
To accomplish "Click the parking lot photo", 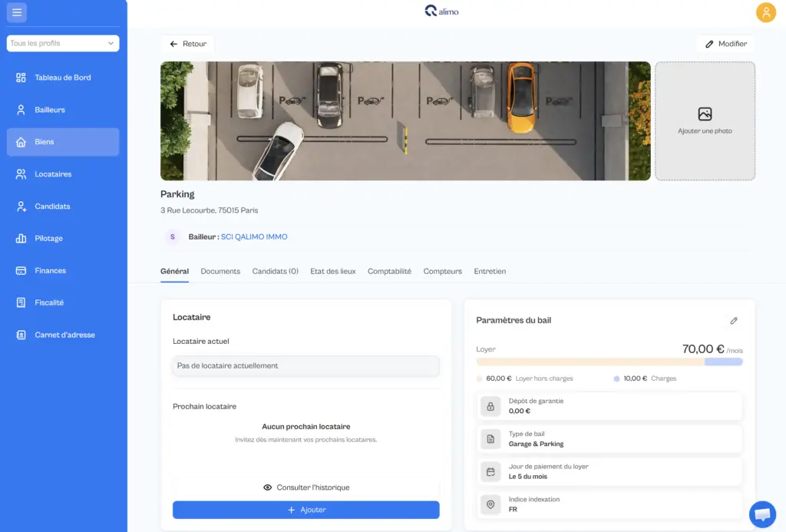I will (405, 121).
